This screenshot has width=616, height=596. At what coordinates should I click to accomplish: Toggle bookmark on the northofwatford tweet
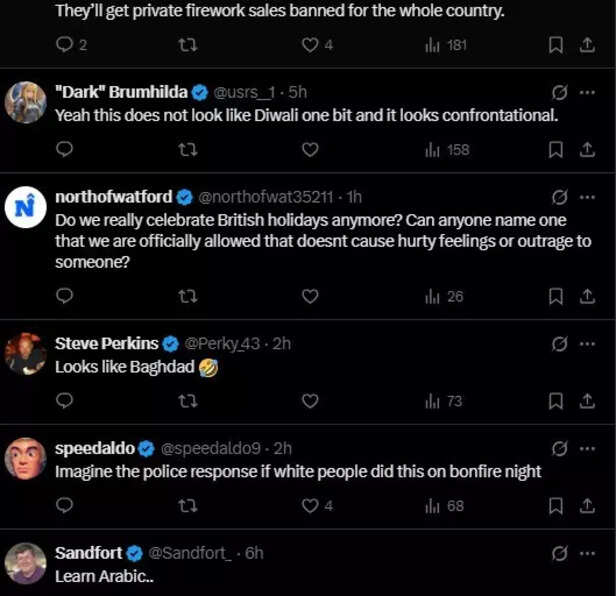pyautogui.click(x=556, y=296)
